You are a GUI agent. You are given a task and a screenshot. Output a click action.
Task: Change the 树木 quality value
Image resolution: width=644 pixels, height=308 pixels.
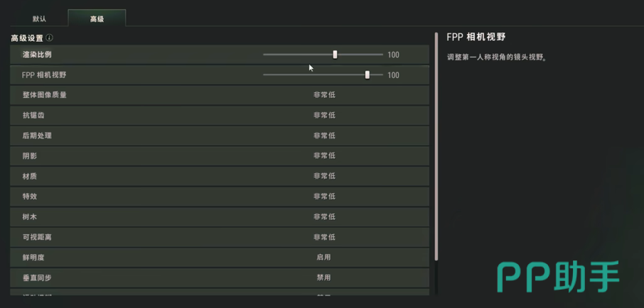click(323, 216)
